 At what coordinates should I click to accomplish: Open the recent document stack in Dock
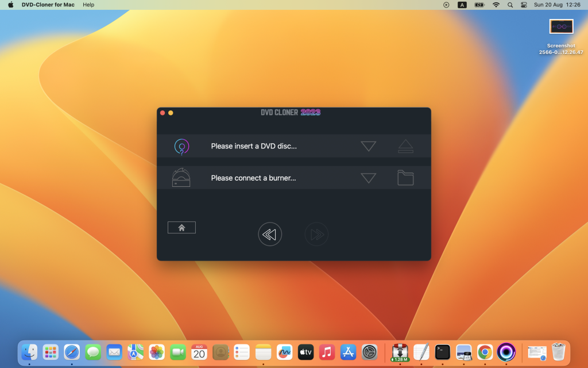pos(537,352)
